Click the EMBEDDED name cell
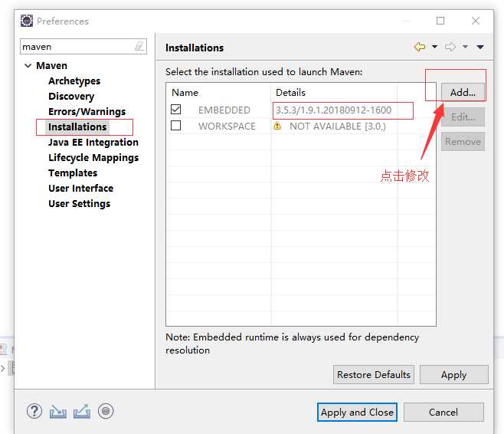Image resolution: width=504 pixels, height=434 pixels. [x=224, y=110]
